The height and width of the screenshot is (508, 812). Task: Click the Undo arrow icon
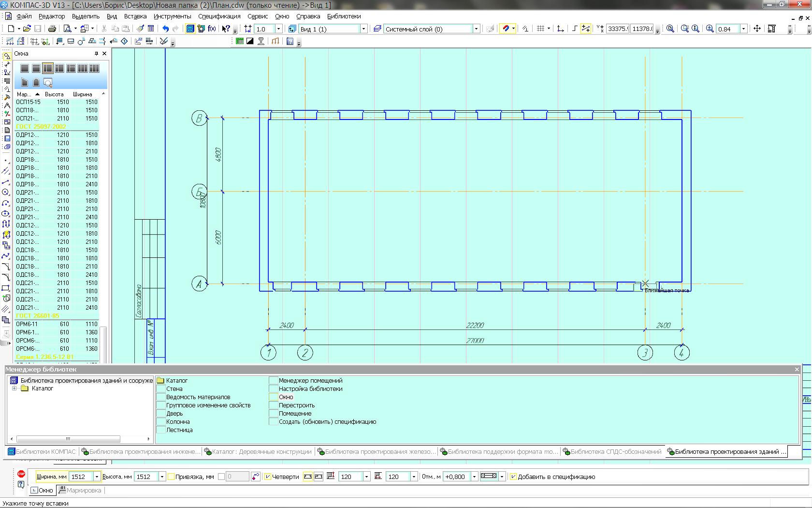(165, 29)
